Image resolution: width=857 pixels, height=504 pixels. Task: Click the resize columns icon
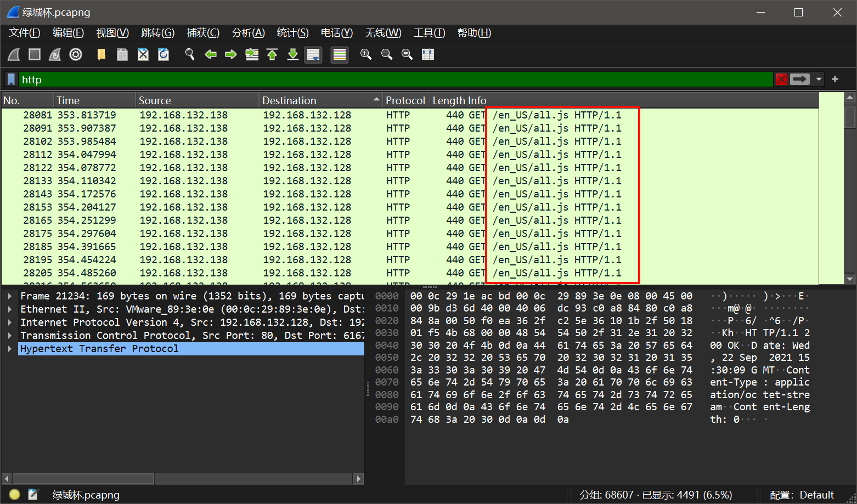428,54
